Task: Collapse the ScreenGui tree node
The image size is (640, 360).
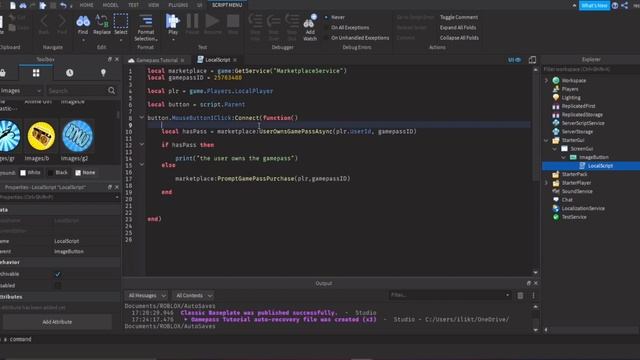Action: point(555,149)
